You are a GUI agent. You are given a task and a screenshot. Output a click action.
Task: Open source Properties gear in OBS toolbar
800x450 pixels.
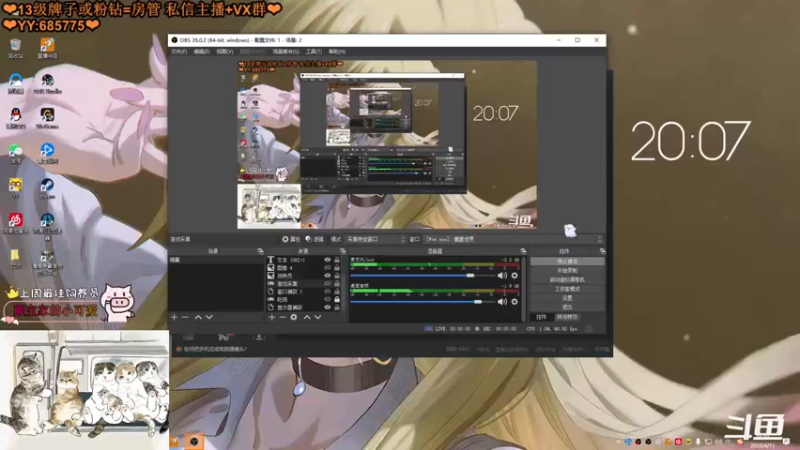tap(291, 239)
